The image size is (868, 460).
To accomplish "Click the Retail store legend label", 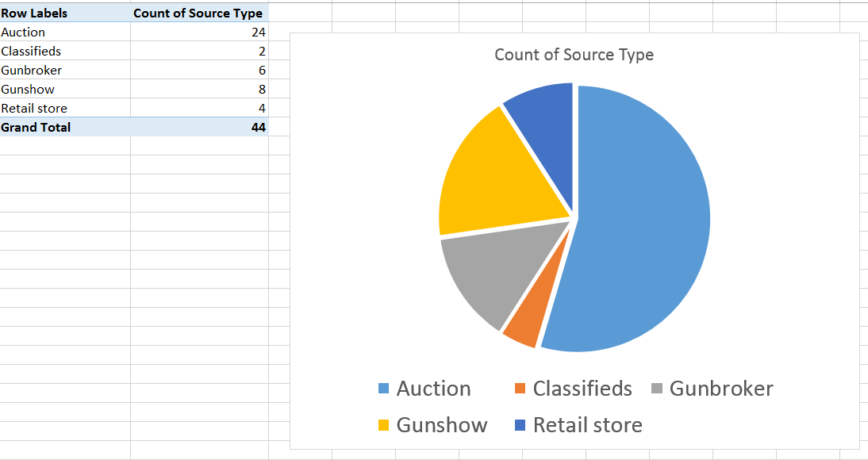I will coord(587,425).
